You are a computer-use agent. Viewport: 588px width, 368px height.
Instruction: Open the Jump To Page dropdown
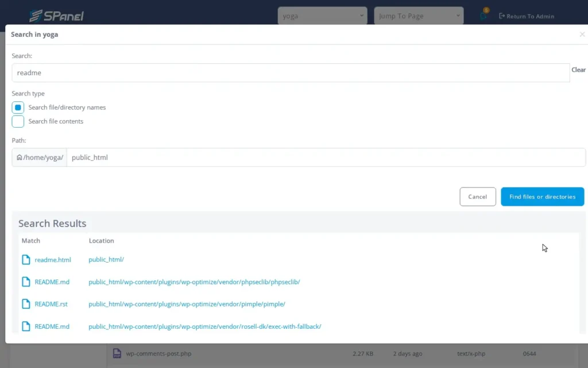tap(419, 16)
